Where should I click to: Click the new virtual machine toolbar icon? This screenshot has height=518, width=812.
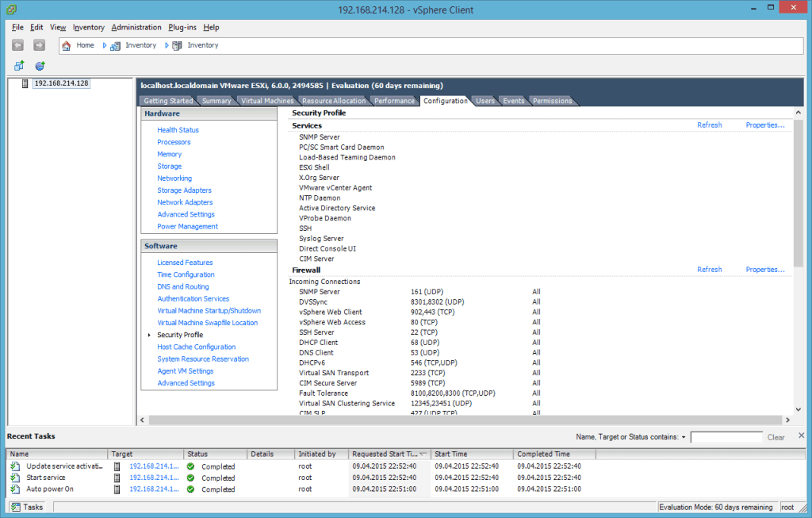point(19,66)
